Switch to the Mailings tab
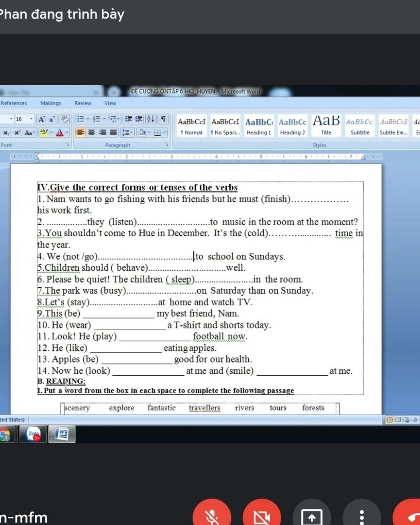Screen dimensions: 420x525 pos(51,103)
